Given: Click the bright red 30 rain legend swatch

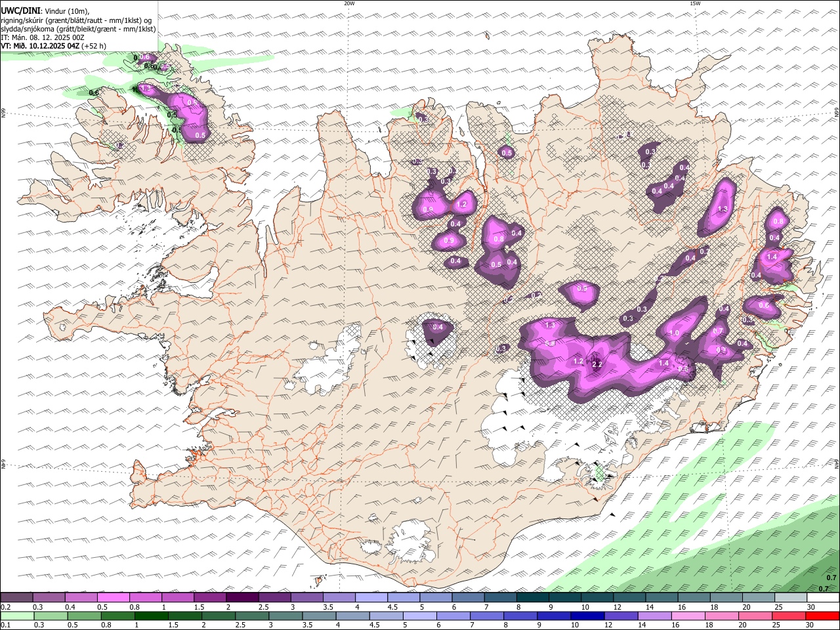Looking at the screenshot, I should click(823, 616).
